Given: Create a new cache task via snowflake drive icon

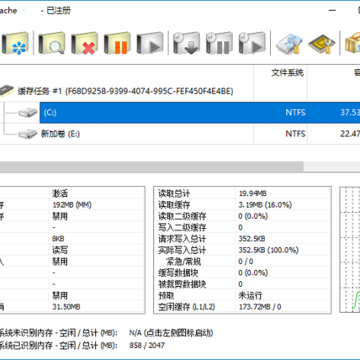Looking at the screenshot, I should (x=15, y=43).
